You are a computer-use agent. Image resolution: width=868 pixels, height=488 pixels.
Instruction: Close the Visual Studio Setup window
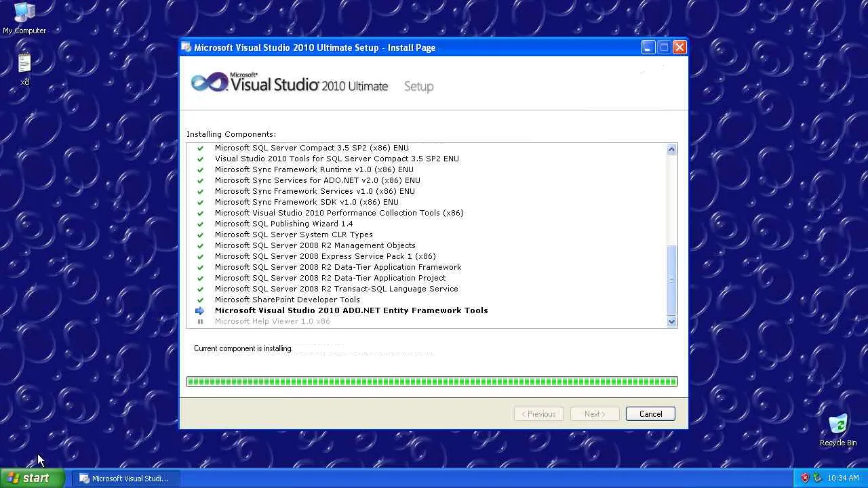point(679,47)
